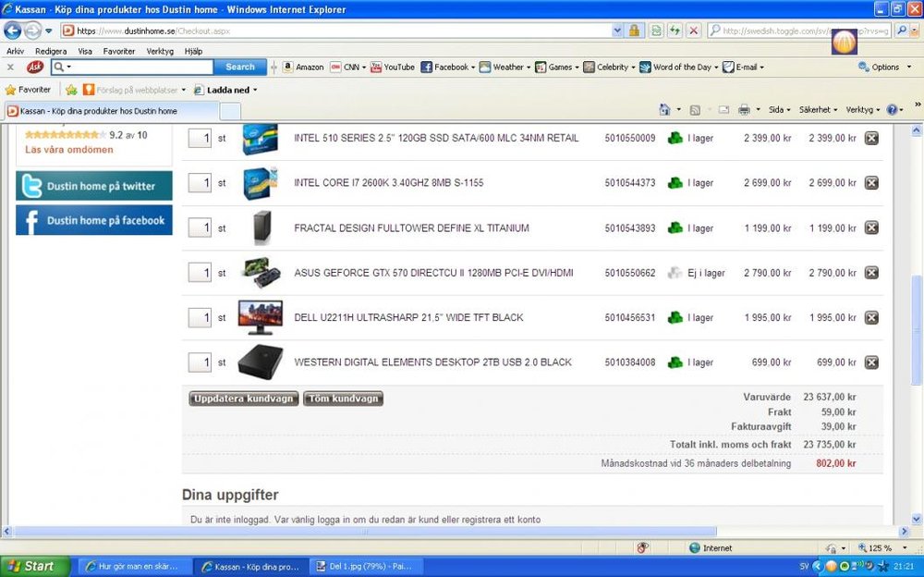
Task: Click the browser Forward arrow button
Action: click(33, 31)
